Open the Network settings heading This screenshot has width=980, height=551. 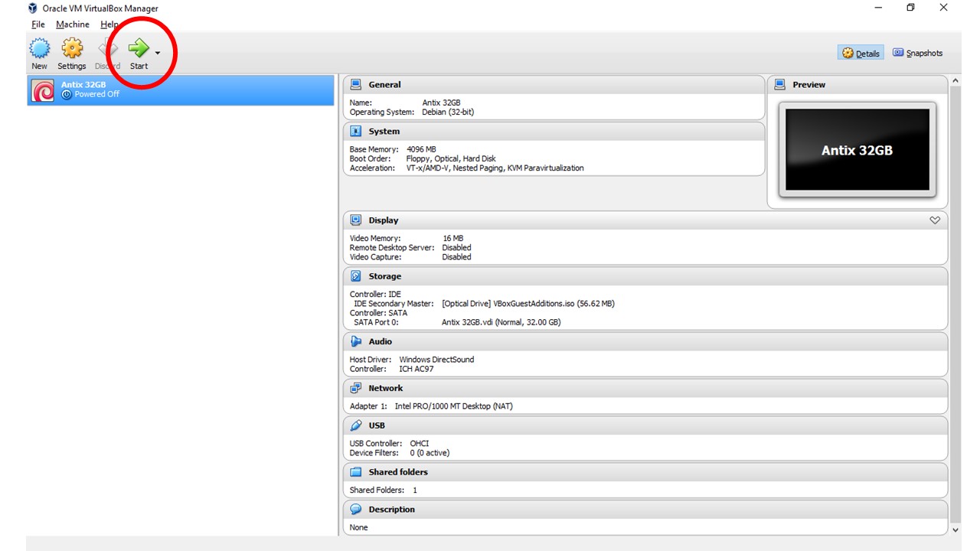(x=385, y=389)
